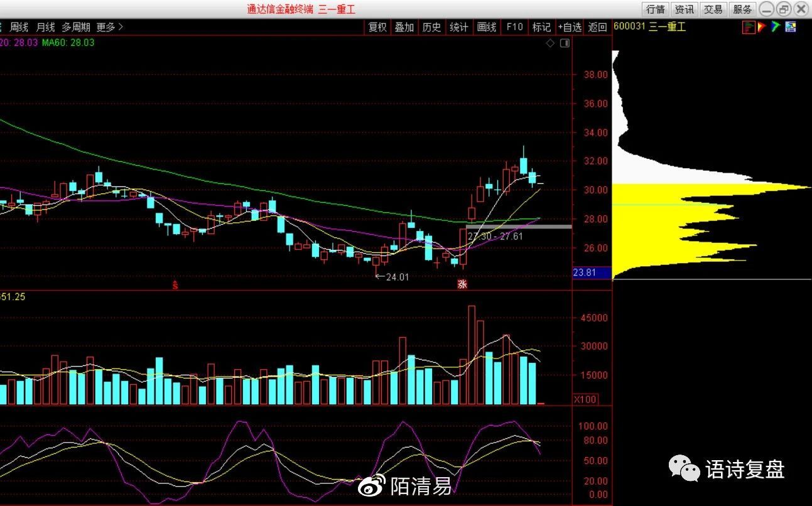Click the red 涨 marker below candles
Viewport: 812px width, 506px height.
point(462,284)
